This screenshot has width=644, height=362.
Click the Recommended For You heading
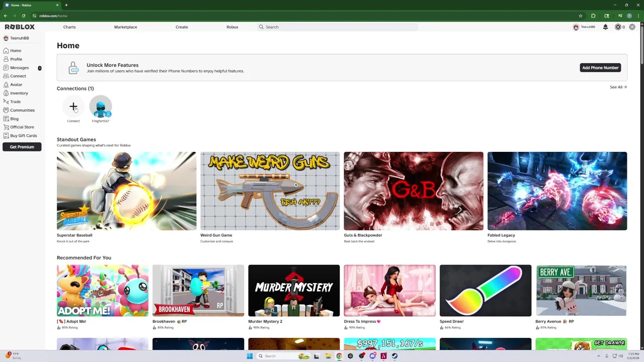[84, 258]
